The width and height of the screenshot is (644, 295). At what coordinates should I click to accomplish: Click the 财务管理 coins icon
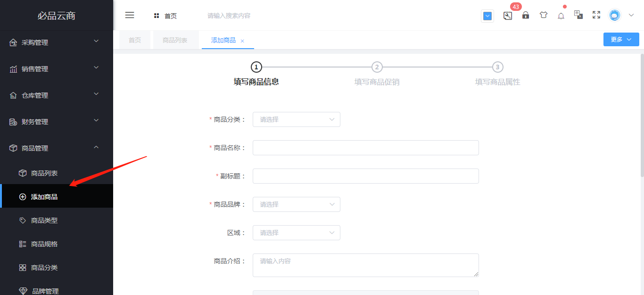(13, 122)
